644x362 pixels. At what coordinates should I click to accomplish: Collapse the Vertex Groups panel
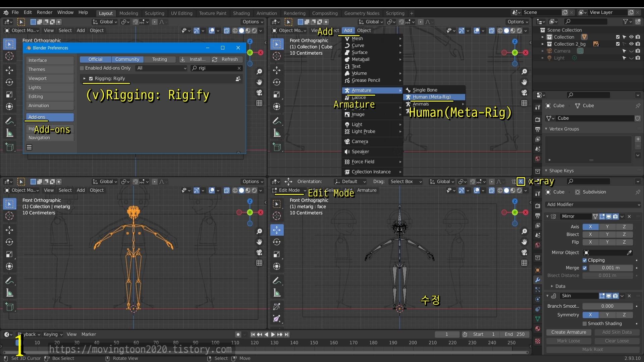click(x=546, y=129)
